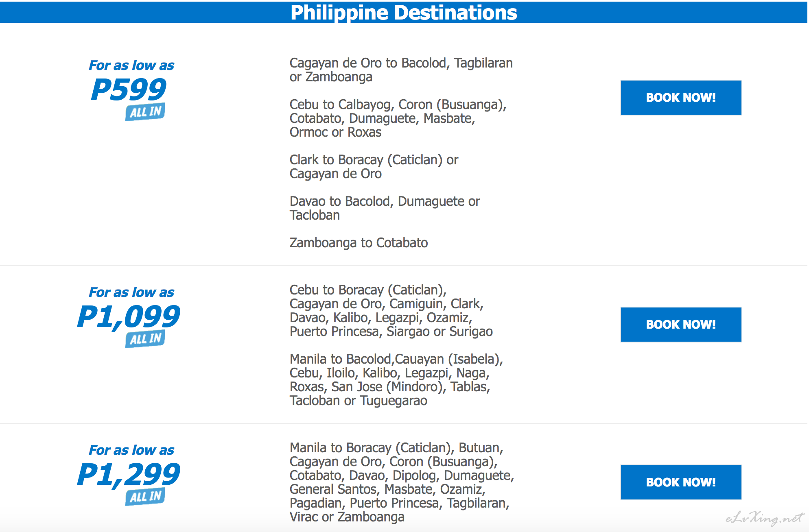This screenshot has height=532, width=809.
Task: Click the ALL IN badge under P1,299
Action: [145, 497]
